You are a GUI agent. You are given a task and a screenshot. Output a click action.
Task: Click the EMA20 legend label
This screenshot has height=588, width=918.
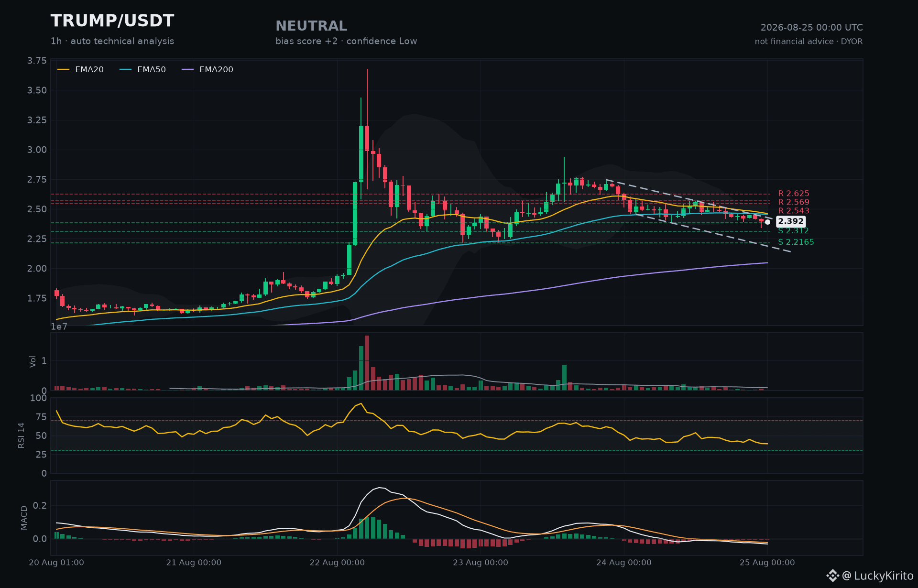point(89,69)
